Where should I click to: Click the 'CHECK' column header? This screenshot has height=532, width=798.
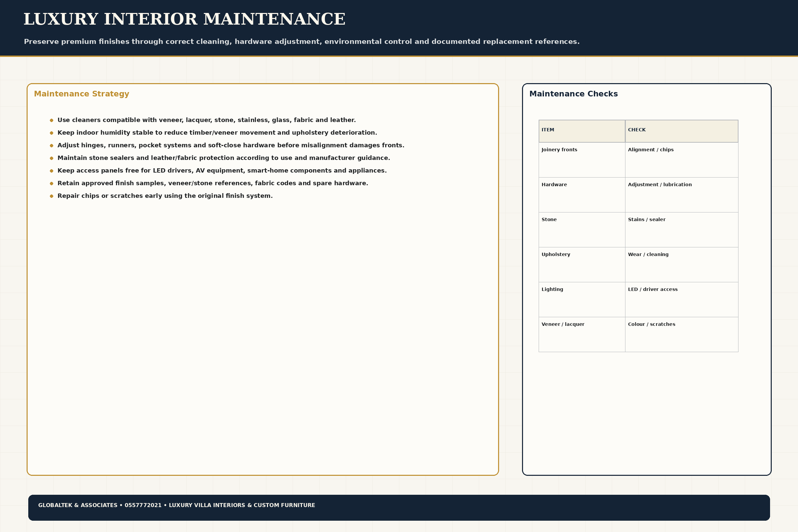click(682, 131)
